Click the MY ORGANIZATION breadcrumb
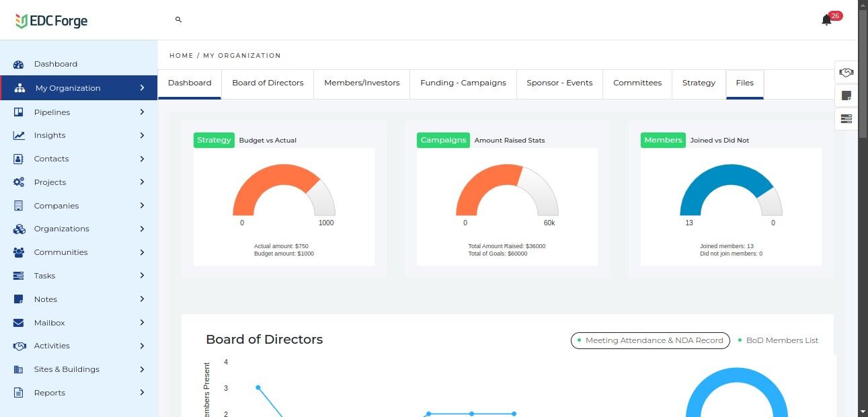 [x=242, y=56]
